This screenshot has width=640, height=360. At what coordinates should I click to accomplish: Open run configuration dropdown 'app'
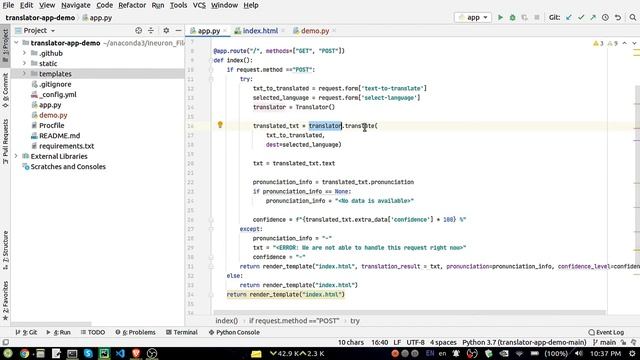point(473,18)
